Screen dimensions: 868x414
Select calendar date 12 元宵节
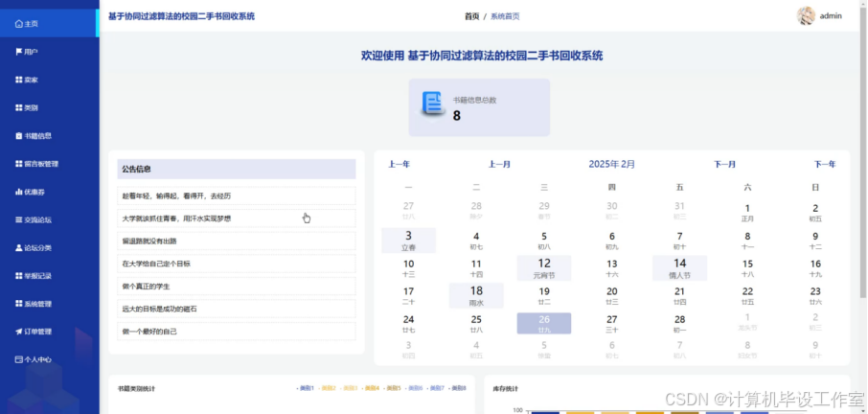coord(544,268)
